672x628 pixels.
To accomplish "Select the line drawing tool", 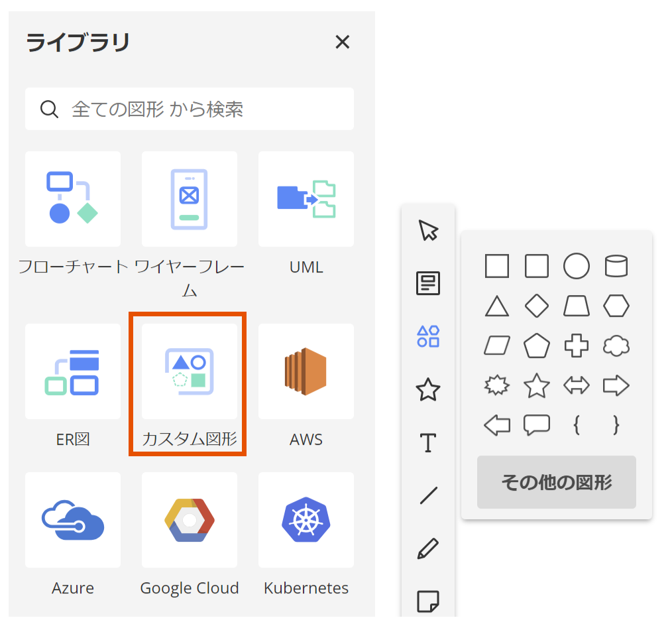I will point(428,495).
